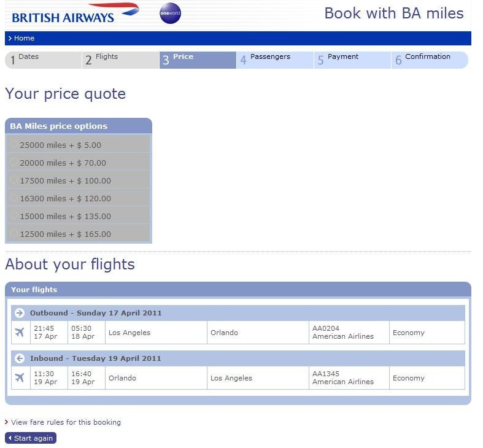Viewport: 483px width, 448px height.
Task: Click the airplane icon for flight AA0204
Action: (20, 333)
